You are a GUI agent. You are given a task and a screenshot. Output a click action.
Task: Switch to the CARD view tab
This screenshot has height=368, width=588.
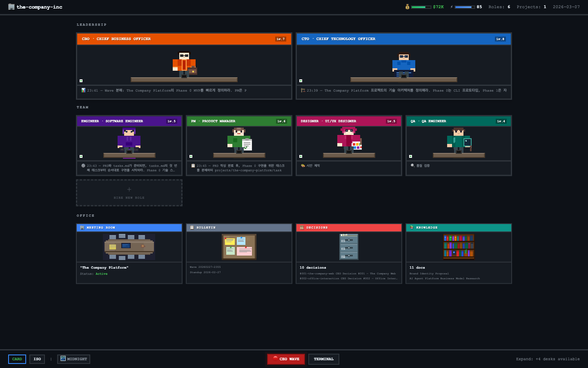(17, 359)
